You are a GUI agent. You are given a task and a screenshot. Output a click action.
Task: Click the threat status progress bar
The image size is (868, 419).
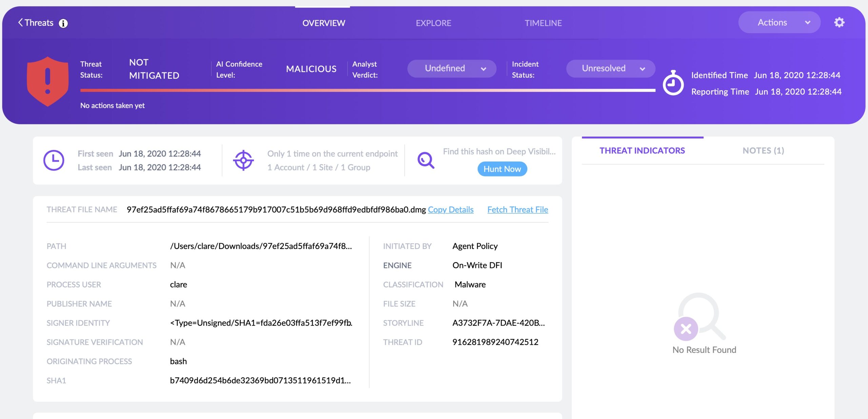click(x=368, y=90)
